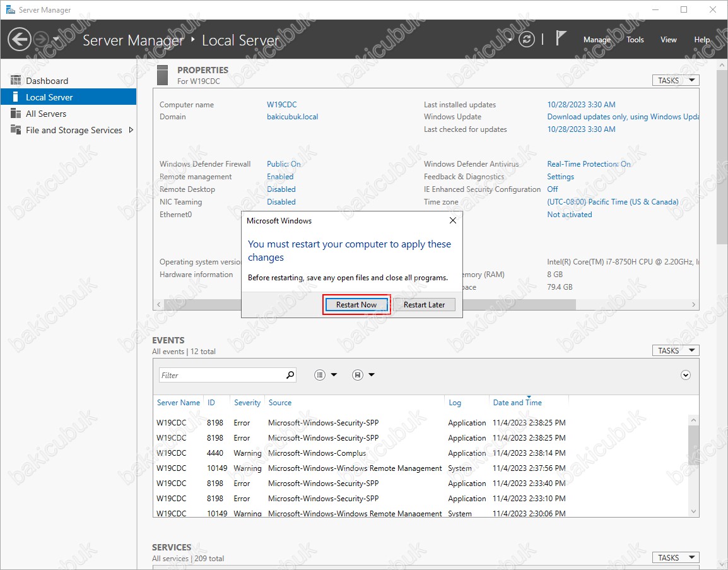Screen dimensions: 728x570
Task: Click the Remote Desktop Disabled link
Action: pos(281,189)
